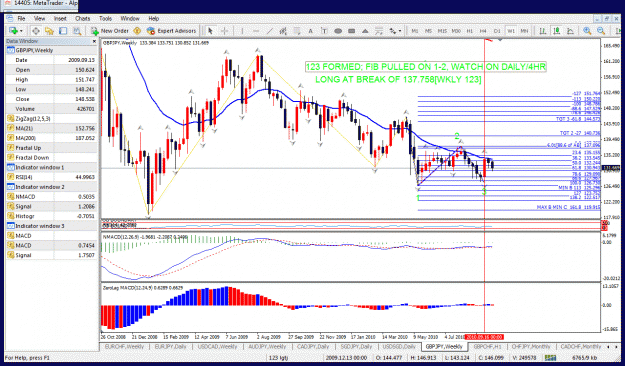Switch to M1 timeframe

(x=415, y=31)
